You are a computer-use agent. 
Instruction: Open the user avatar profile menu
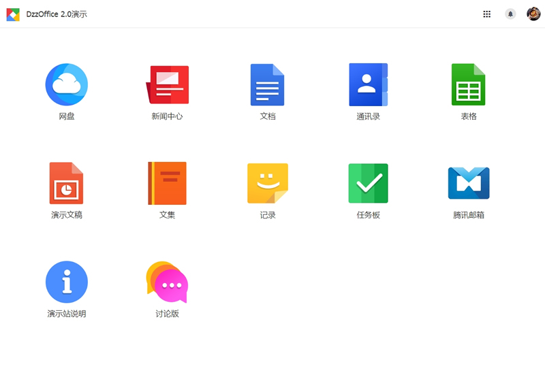click(x=533, y=14)
